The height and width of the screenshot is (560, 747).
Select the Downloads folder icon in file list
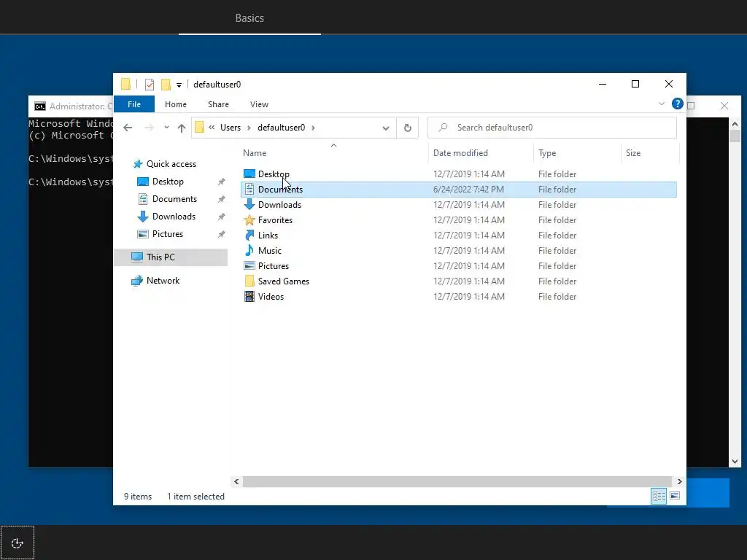249,205
